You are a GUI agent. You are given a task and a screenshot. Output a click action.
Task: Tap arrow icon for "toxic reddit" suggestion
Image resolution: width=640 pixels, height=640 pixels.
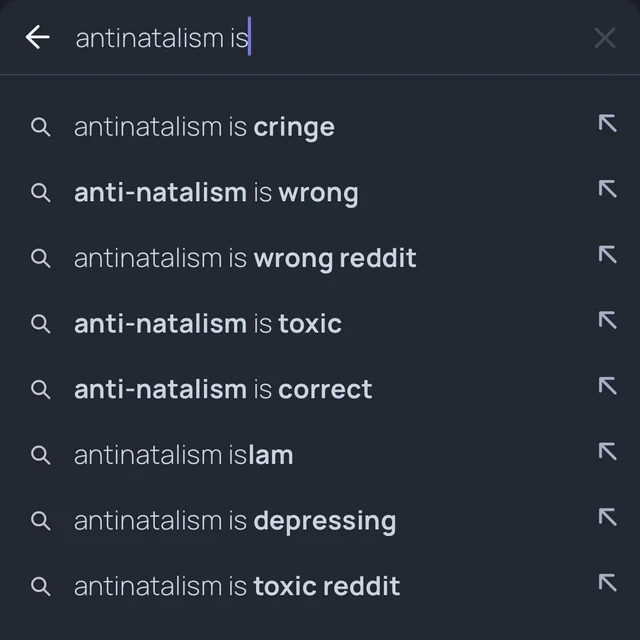(607, 583)
